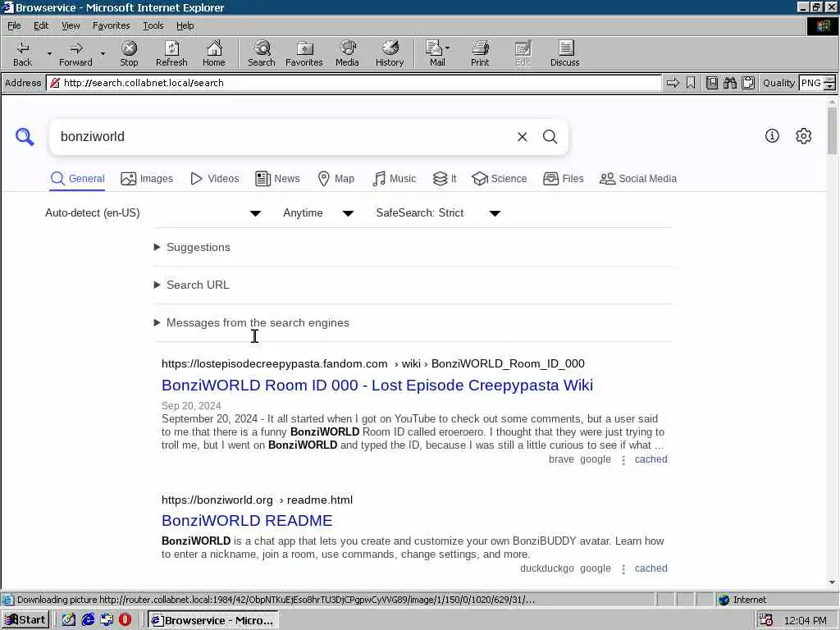Switch to the Science search tab

tap(500, 179)
